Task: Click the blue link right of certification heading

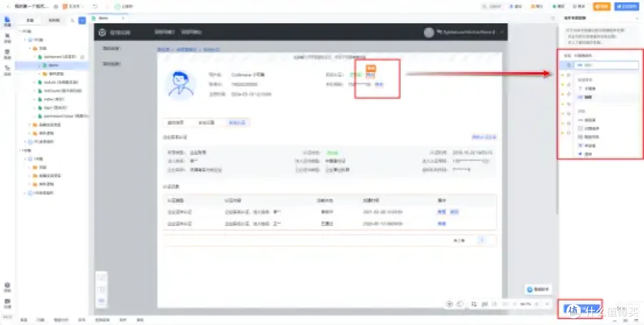Action: (x=484, y=137)
